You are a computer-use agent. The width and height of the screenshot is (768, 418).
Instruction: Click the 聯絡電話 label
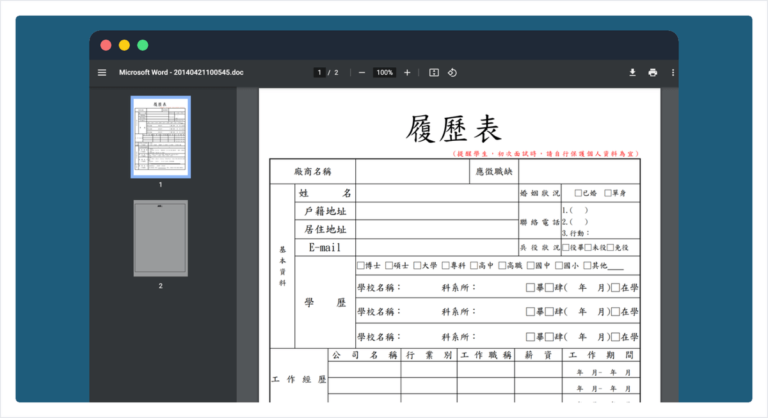(x=540, y=222)
